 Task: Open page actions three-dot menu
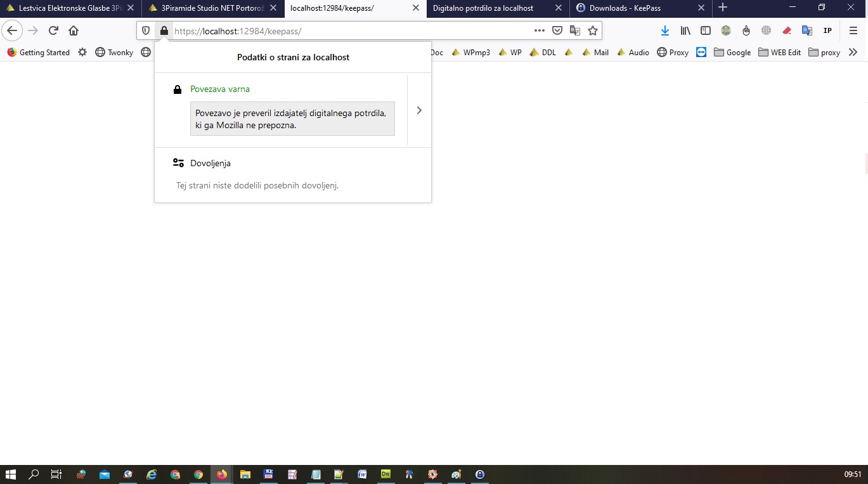tap(539, 30)
